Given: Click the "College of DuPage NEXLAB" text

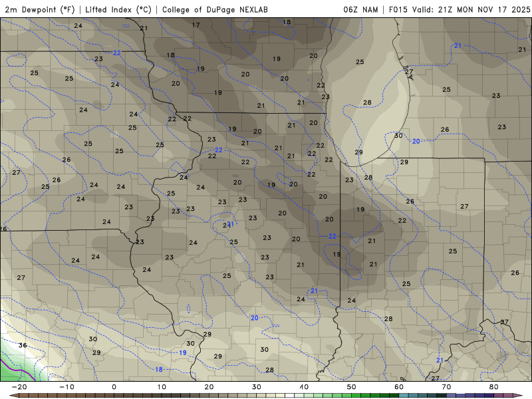Looking at the screenshot, I should click(x=215, y=9).
